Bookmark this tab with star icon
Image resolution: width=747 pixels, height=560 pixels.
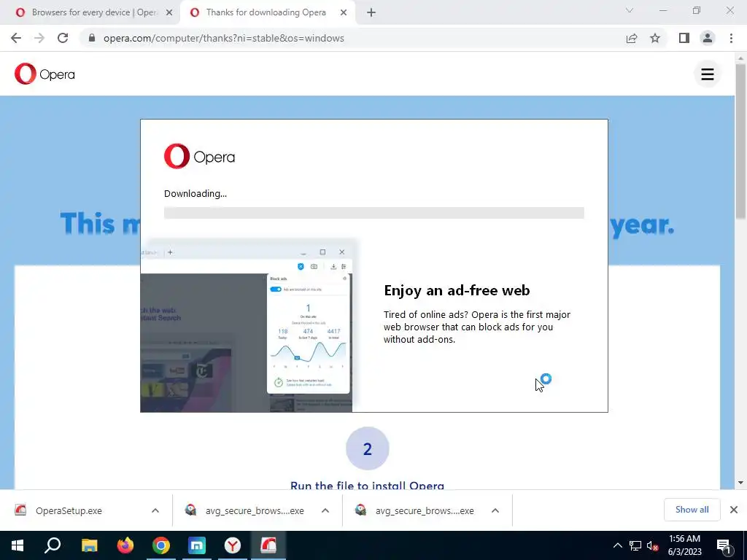pos(655,38)
